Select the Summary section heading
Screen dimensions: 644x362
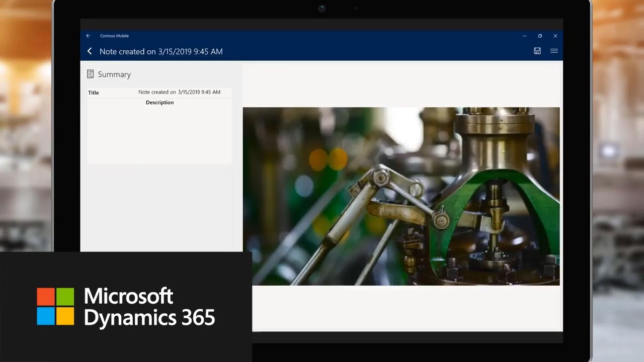(114, 74)
